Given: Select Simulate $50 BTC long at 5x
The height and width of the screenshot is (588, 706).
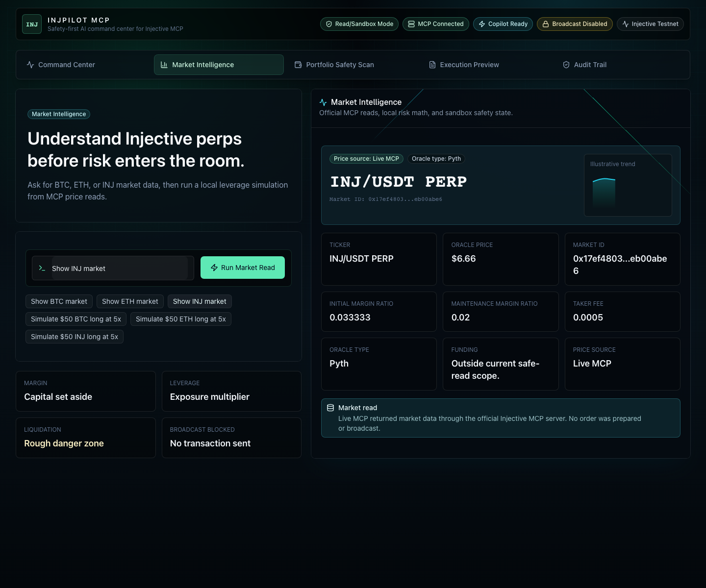Looking at the screenshot, I should coord(76,319).
